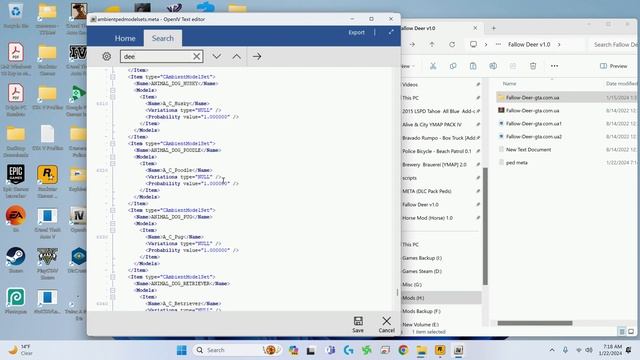
Task: Open META (DLC Pack Peds) in sidebar
Action: [427, 191]
